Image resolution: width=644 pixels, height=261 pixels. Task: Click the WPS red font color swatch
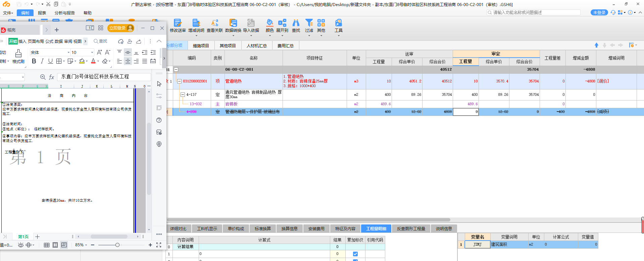[93, 61]
